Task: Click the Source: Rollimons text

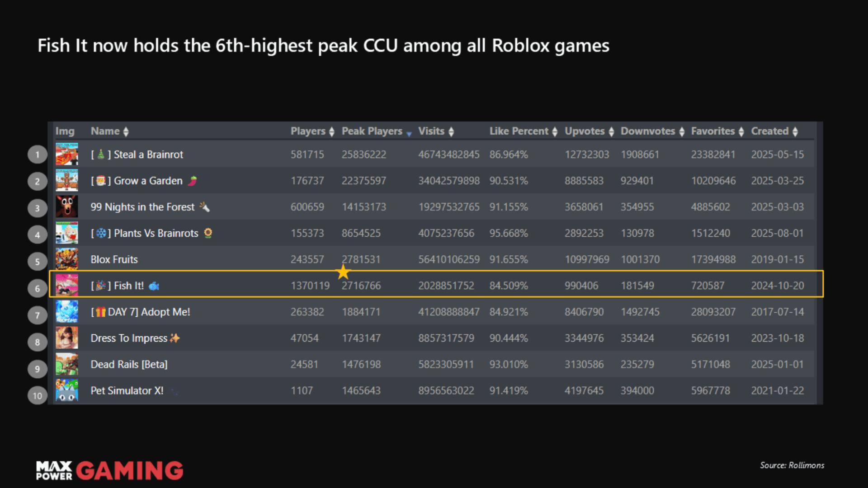Action: tap(792, 465)
